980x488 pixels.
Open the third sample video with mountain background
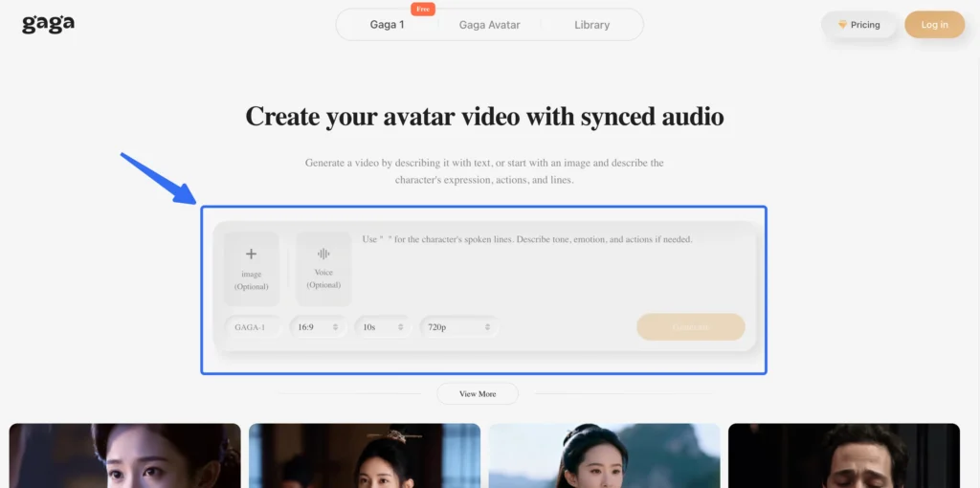click(x=605, y=455)
